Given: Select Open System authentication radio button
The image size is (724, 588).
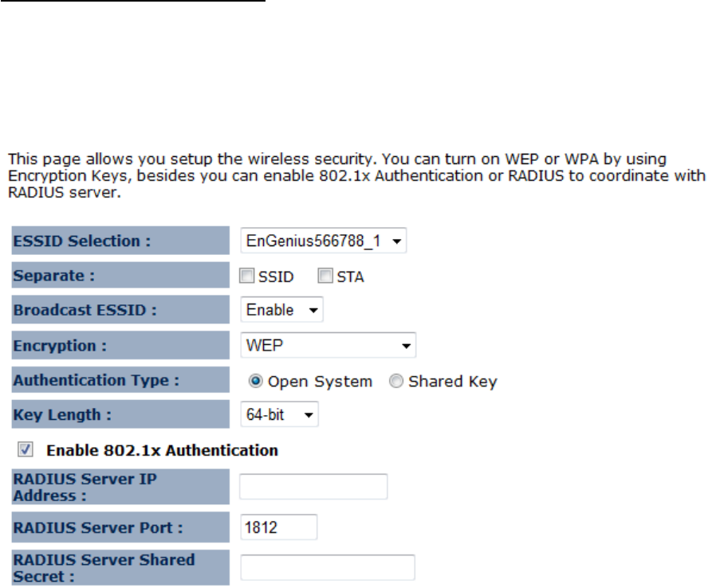Looking at the screenshot, I should pos(256,382).
